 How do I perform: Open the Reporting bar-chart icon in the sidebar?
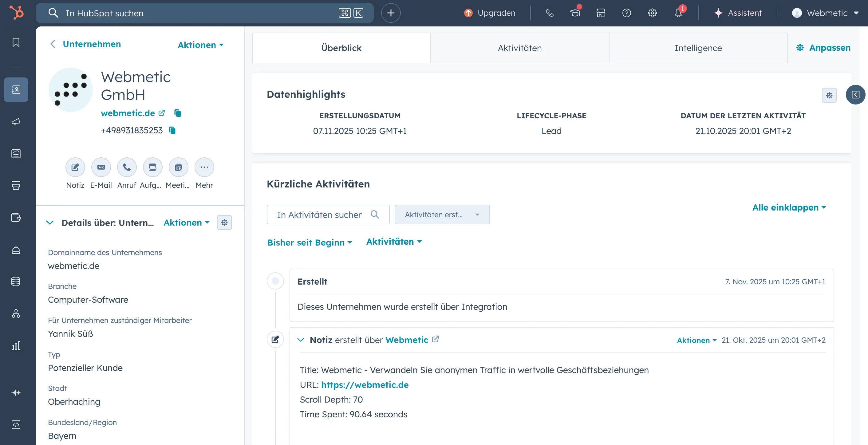point(16,345)
